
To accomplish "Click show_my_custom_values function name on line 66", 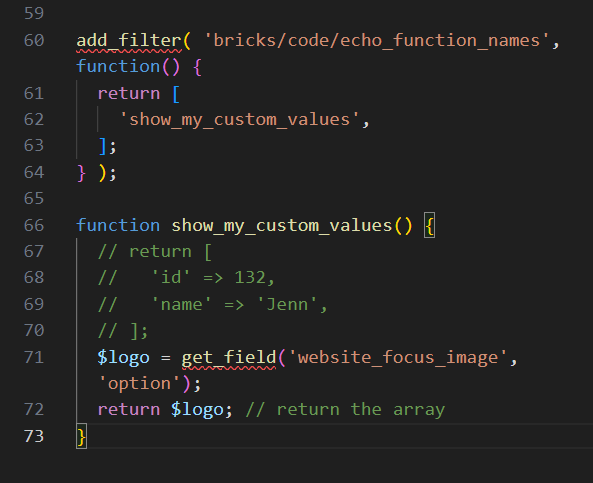I will click(282, 226).
